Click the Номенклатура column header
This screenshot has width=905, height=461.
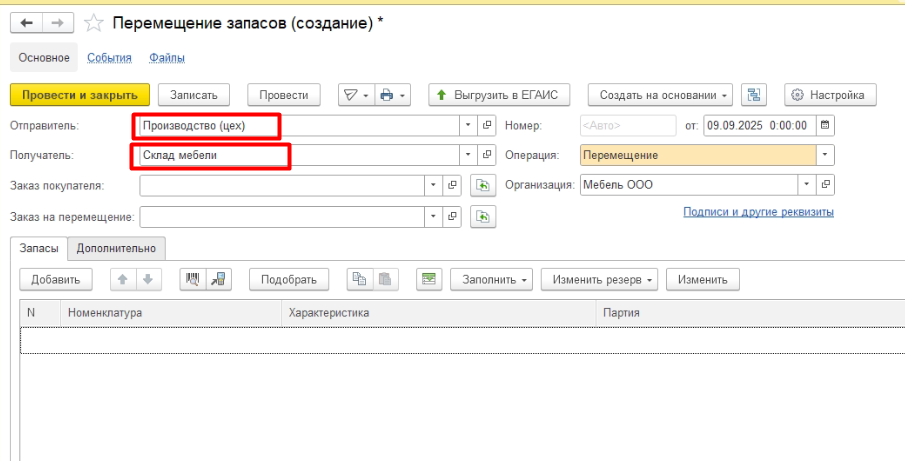click(x=170, y=312)
